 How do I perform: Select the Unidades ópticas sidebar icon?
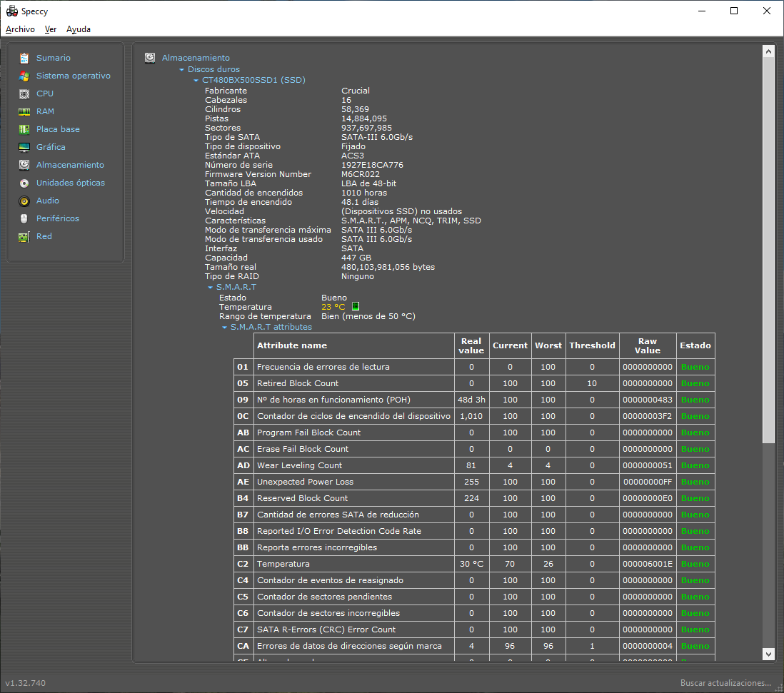[x=26, y=183]
